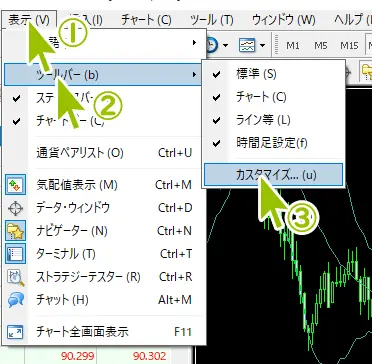This screenshot has width=372, height=364.
Task: Click the clock periods toolbar icon
Action: 212,45
